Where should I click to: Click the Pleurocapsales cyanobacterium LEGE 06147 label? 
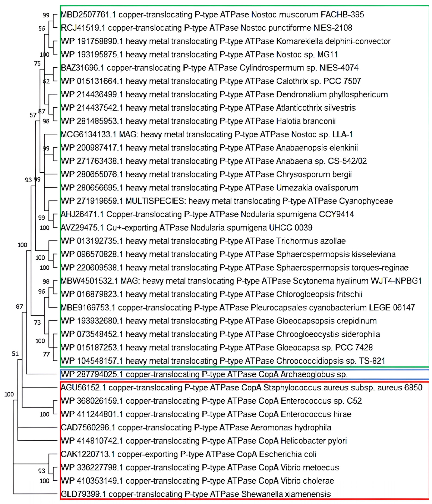[238, 308]
